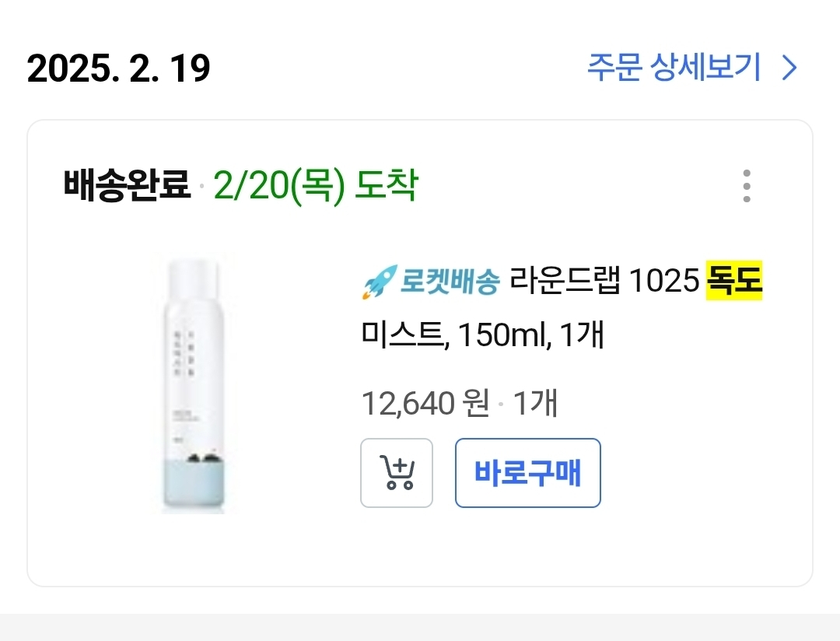Tap the 미스트, 150ml, 1개 product line
The image size is (840, 641).
pyautogui.click(x=482, y=337)
